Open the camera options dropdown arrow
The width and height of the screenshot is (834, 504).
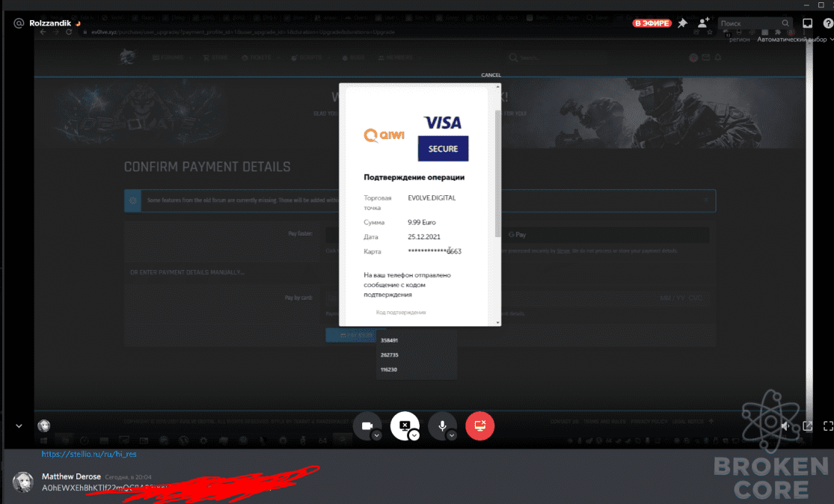(376, 435)
